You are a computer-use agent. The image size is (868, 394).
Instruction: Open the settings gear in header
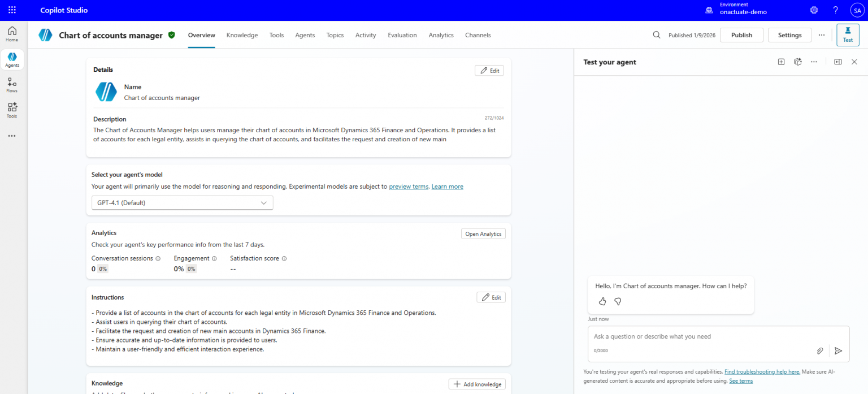point(814,10)
